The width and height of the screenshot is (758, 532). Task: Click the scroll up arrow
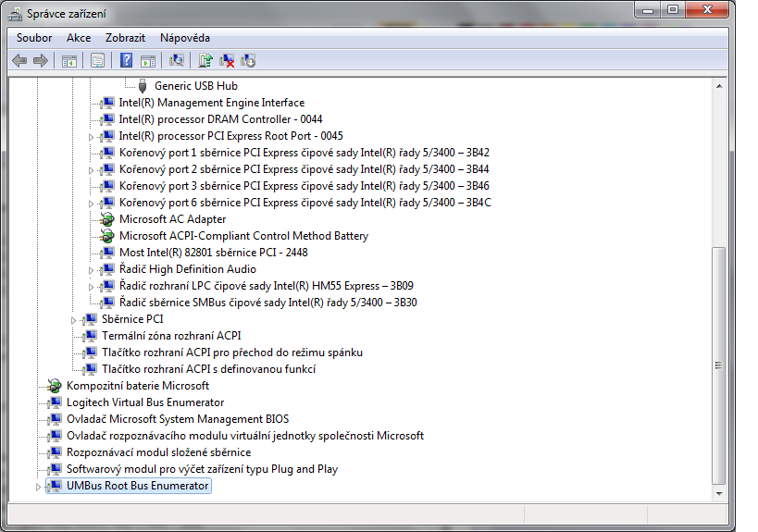pyautogui.click(x=719, y=86)
